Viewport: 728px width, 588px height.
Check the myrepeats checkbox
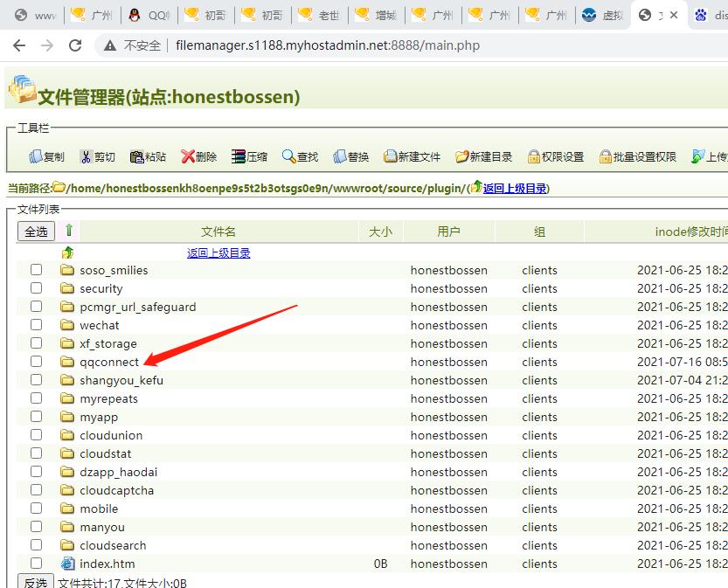tap(36, 398)
